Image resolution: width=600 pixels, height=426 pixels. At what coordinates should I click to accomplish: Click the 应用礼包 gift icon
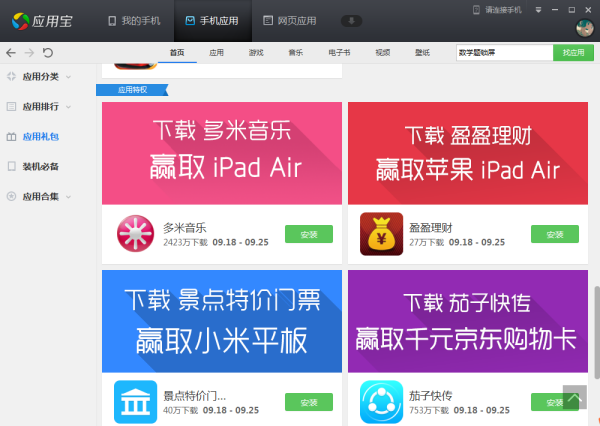(11, 137)
